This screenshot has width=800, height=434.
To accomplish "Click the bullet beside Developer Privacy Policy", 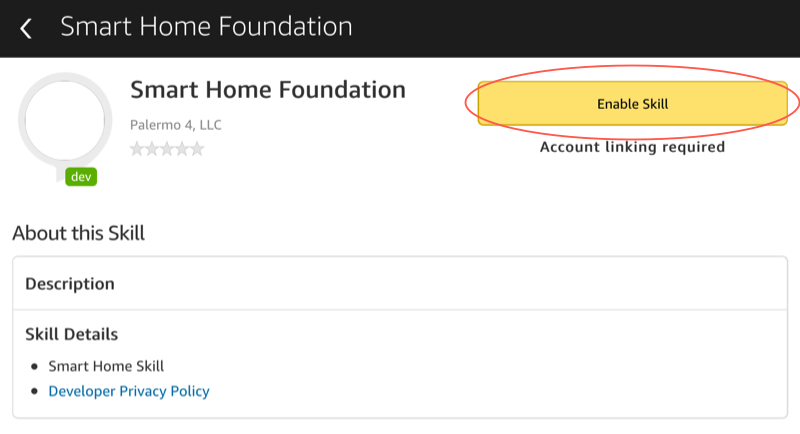I will (x=35, y=392).
